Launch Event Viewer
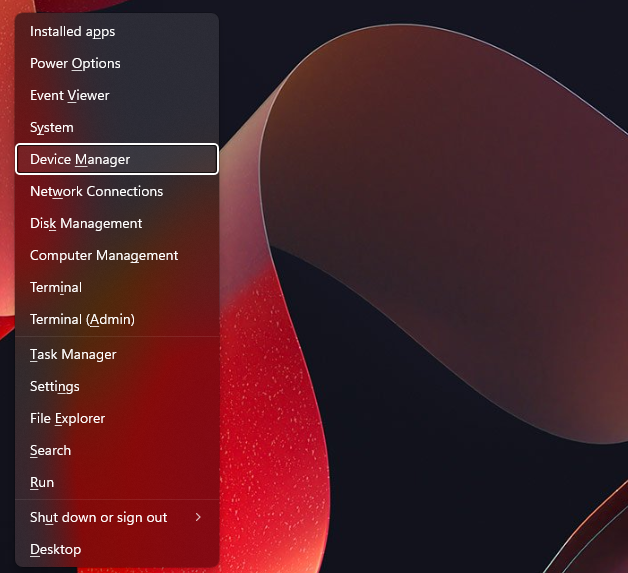 (x=117, y=96)
